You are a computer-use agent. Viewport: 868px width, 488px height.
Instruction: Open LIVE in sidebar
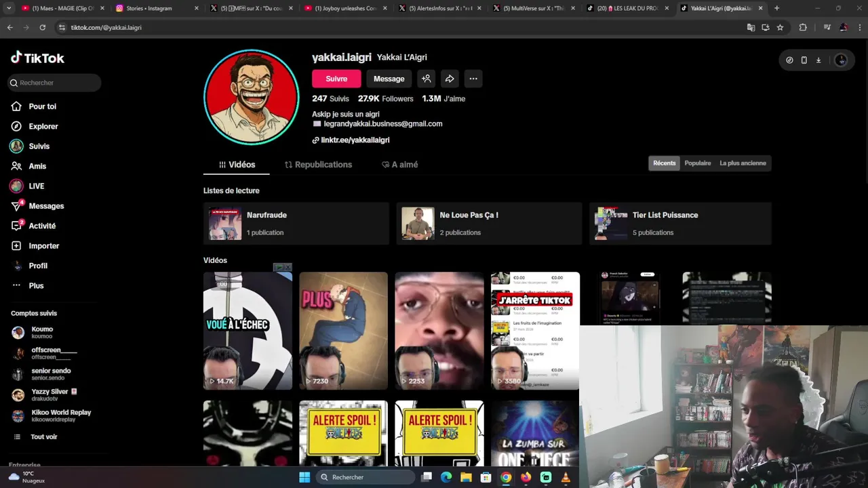[x=36, y=186]
